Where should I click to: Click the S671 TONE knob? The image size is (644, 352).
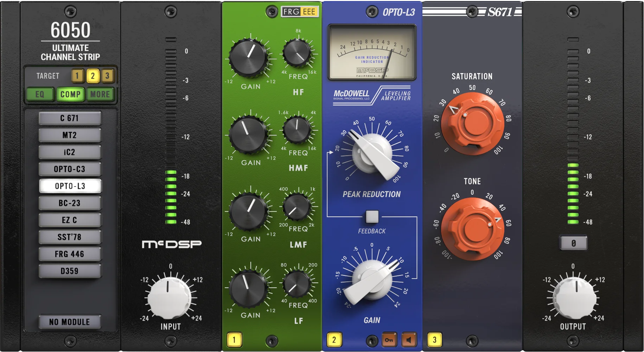point(472,228)
